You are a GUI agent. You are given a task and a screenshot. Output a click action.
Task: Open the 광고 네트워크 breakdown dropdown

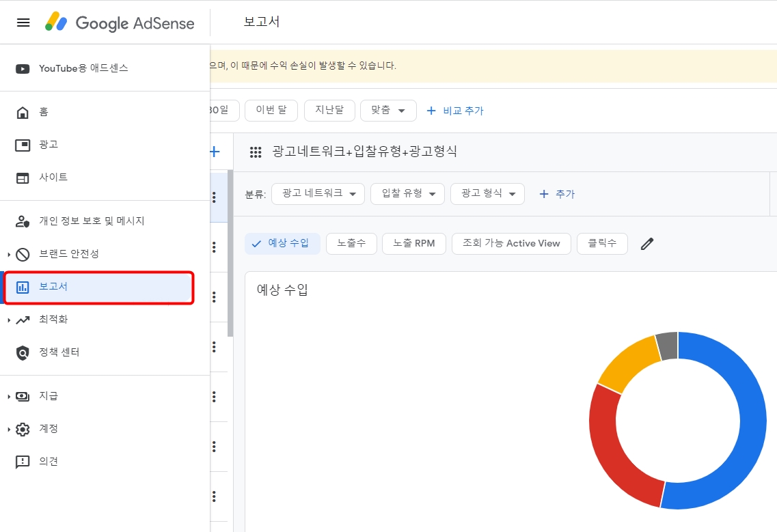tap(318, 194)
